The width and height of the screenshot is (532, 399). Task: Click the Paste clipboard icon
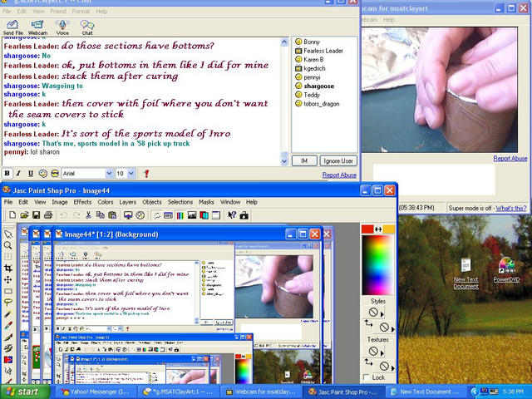point(112,215)
